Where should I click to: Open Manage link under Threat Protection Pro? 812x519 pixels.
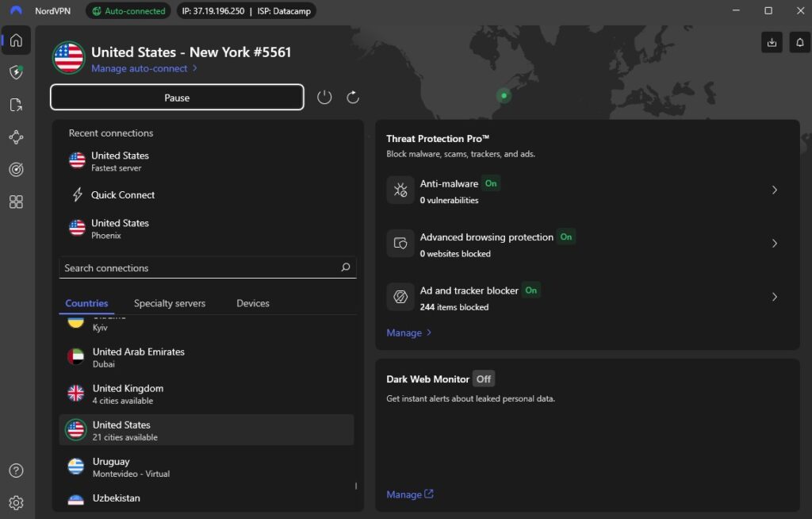click(408, 333)
